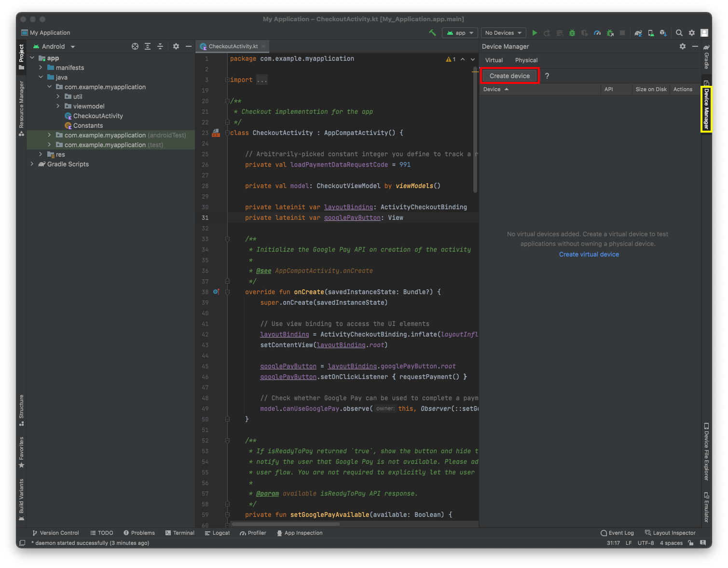Open the Layout Inspector
Screen dimensions: 728x568
pos(671,533)
